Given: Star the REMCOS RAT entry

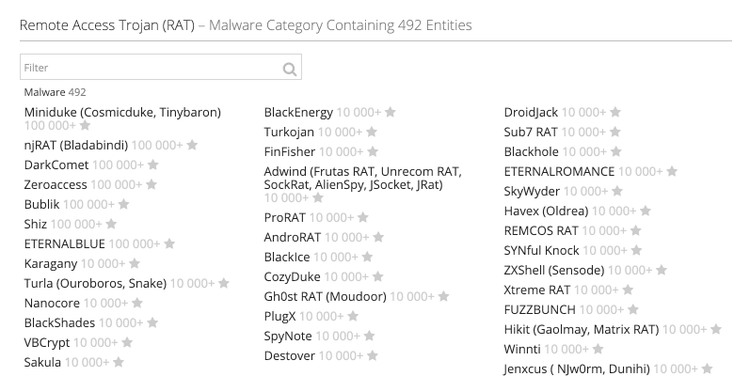Looking at the screenshot, I should [x=635, y=230].
